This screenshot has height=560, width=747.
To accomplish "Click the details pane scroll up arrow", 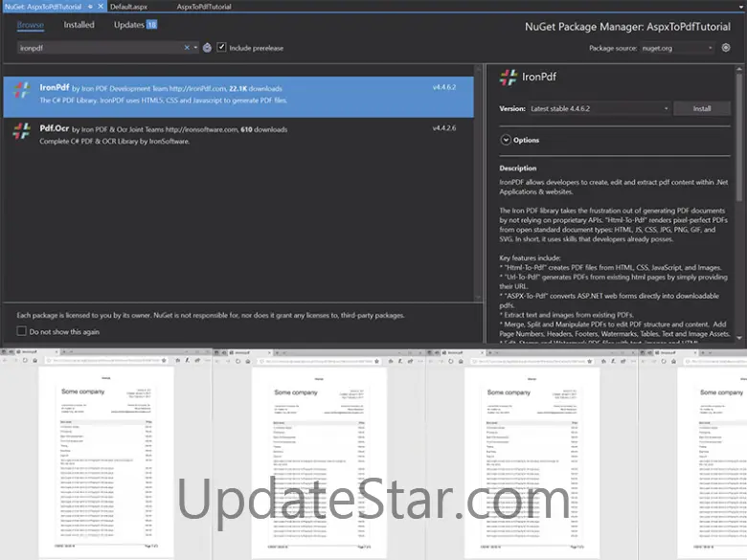I will pos(739,70).
